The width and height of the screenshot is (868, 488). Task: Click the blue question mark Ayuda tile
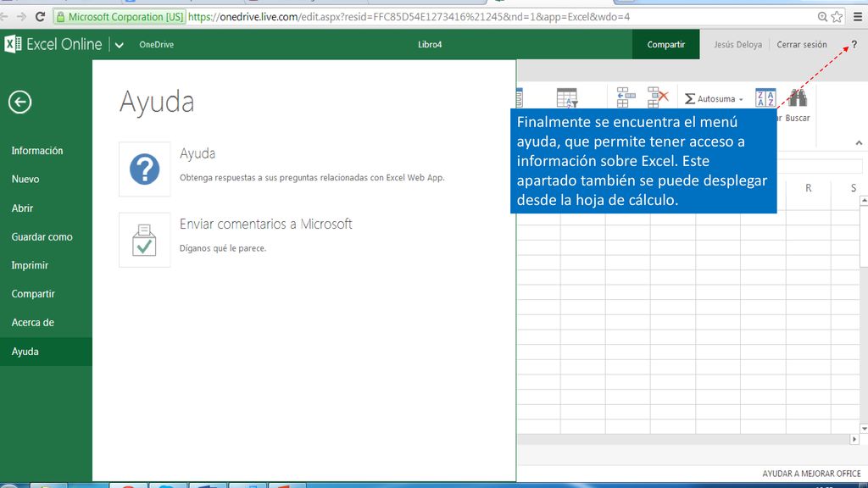coord(144,169)
